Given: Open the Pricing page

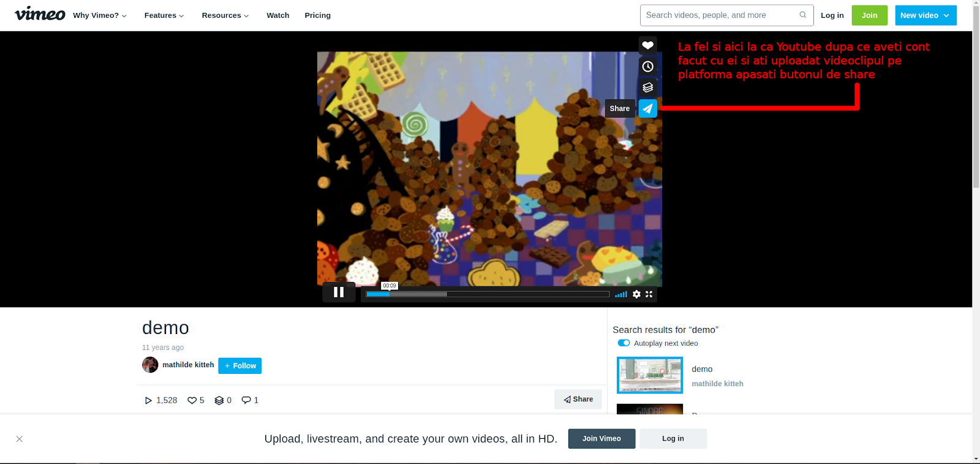Looking at the screenshot, I should coord(317,15).
